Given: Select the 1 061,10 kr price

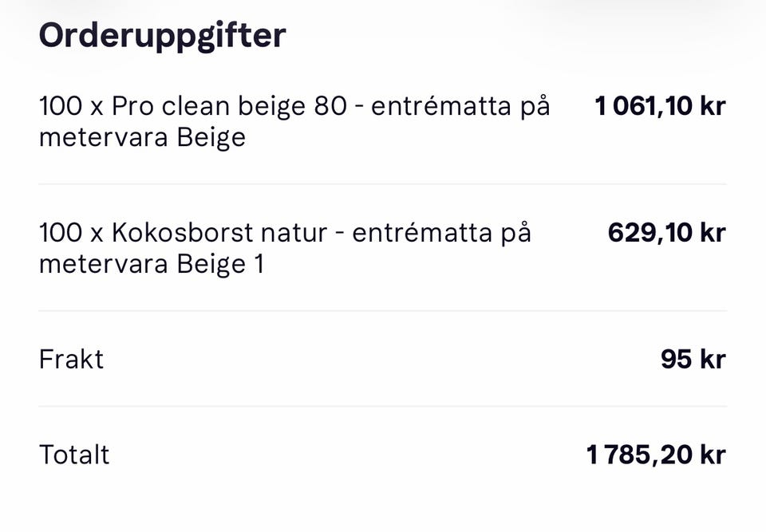Looking at the screenshot, I should coord(660,106).
